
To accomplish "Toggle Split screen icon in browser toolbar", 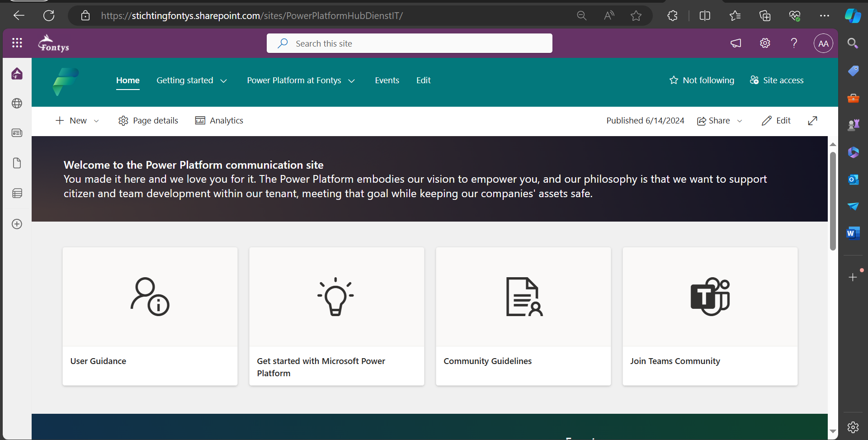I will (705, 16).
